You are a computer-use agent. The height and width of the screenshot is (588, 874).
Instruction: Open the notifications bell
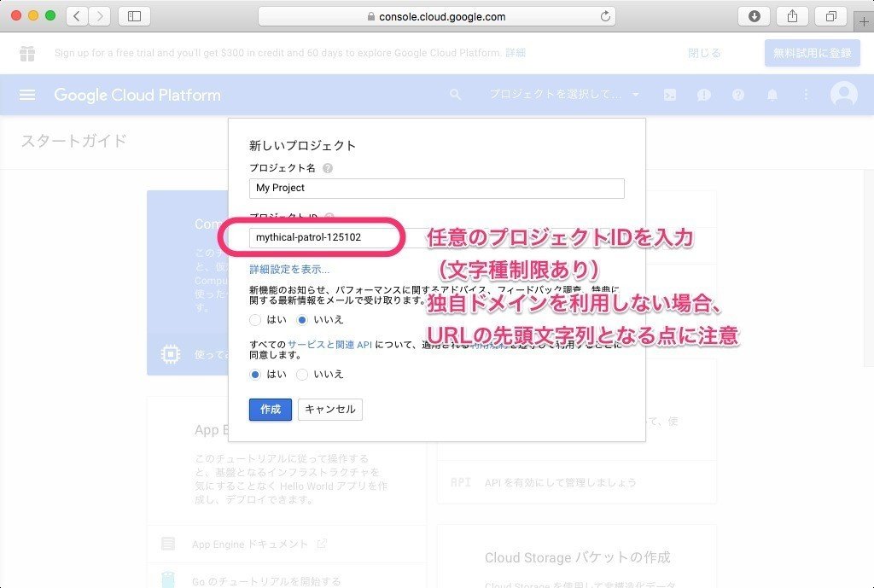tap(772, 95)
